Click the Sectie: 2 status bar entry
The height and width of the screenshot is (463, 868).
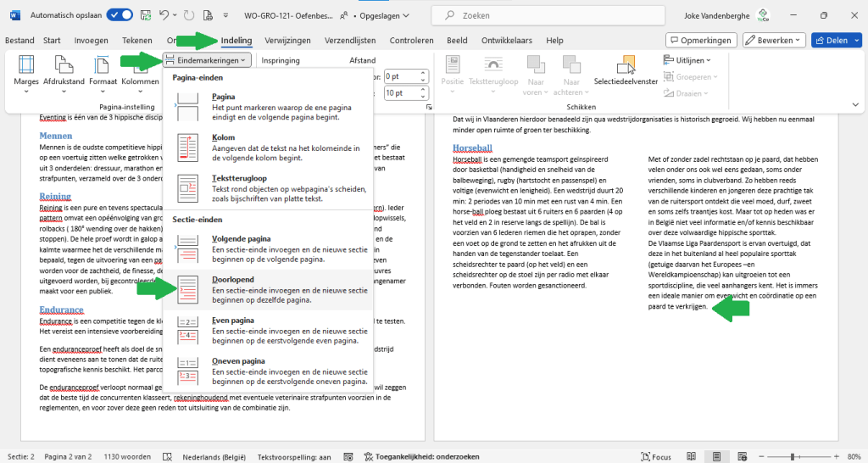(20, 457)
